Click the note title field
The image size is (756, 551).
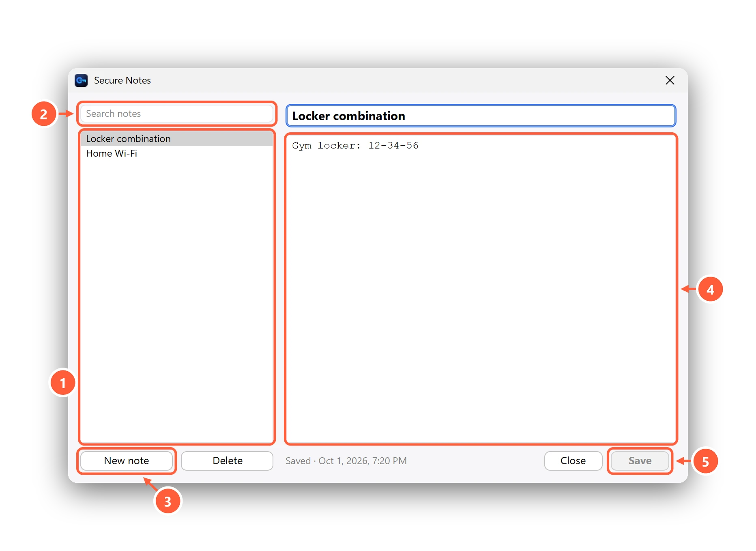[481, 116]
